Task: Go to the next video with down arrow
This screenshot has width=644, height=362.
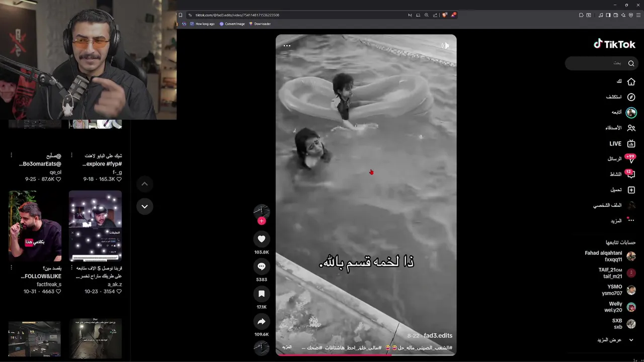Action: [x=144, y=206]
